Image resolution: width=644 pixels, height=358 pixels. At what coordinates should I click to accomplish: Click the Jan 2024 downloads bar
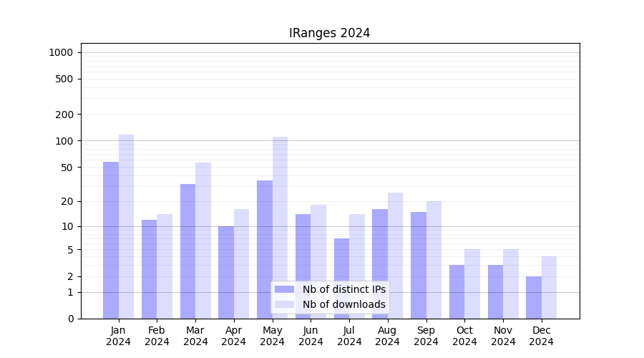pyautogui.click(x=127, y=226)
